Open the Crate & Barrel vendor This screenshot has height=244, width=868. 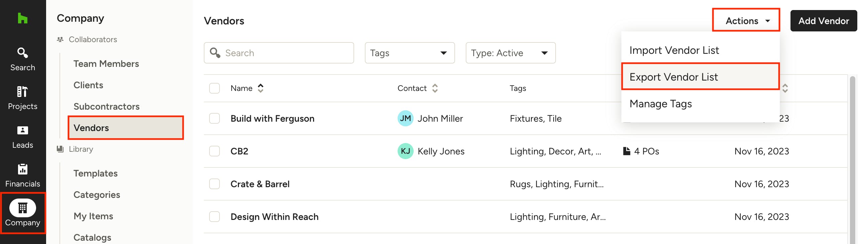pyautogui.click(x=260, y=184)
